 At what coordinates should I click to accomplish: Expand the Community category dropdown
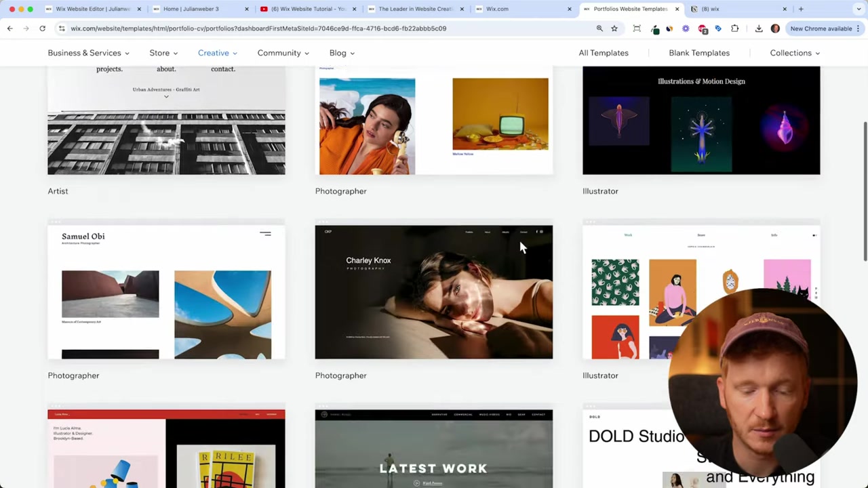[283, 53]
